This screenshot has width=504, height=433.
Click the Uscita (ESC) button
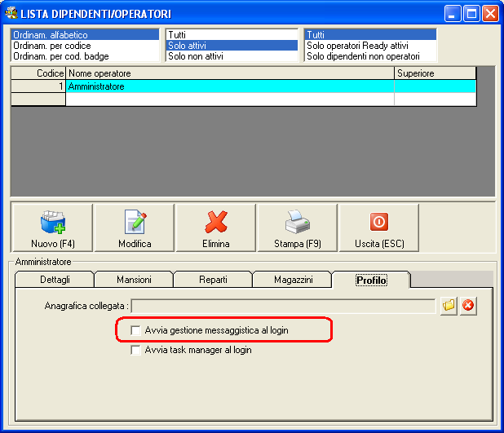(379, 228)
